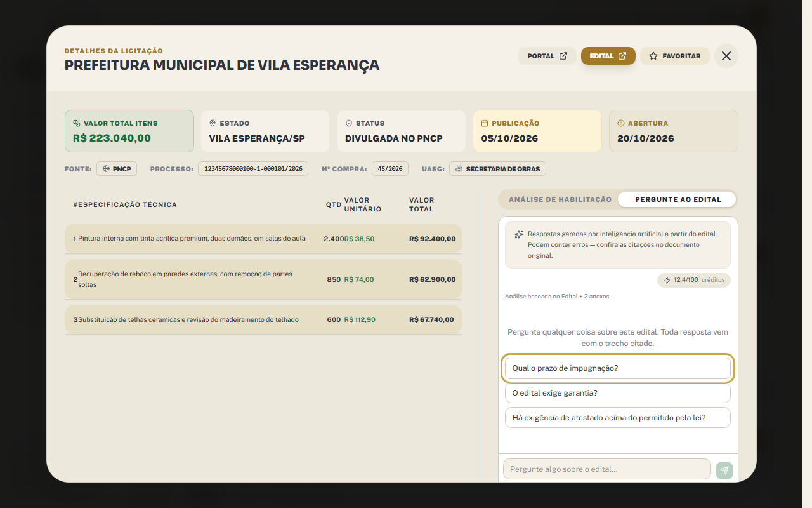Image resolution: width=812 pixels, height=508 pixels.
Task: Focus the "Pergunte algo sobre o edital" input
Action: point(607,469)
